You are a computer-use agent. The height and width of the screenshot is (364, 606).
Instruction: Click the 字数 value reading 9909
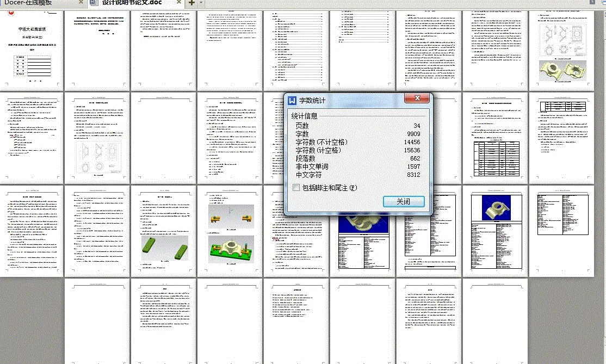tap(412, 134)
